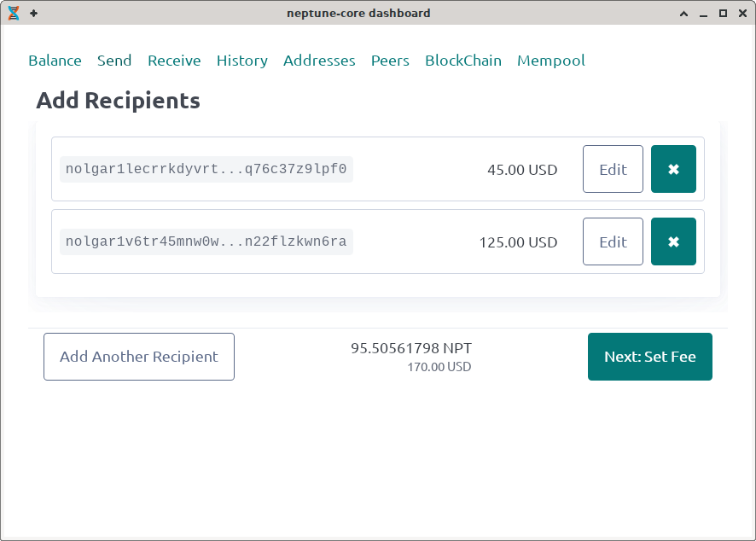This screenshot has width=756, height=541.
Task: Close the neptune-core dashboard window
Action: coord(741,14)
